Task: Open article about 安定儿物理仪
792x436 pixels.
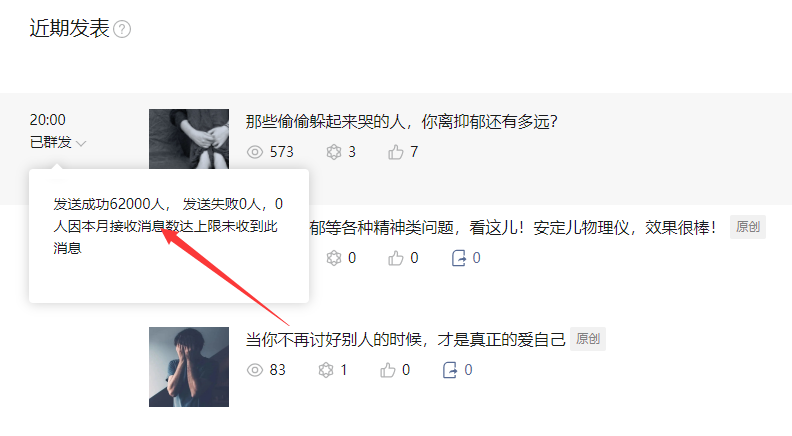Action: pyautogui.click(x=513, y=228)
